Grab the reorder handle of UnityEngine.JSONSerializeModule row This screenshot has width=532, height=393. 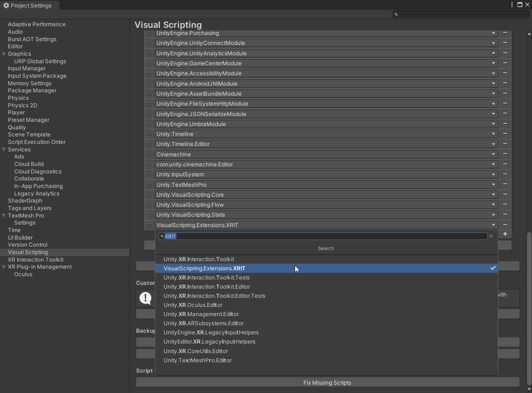149,114
